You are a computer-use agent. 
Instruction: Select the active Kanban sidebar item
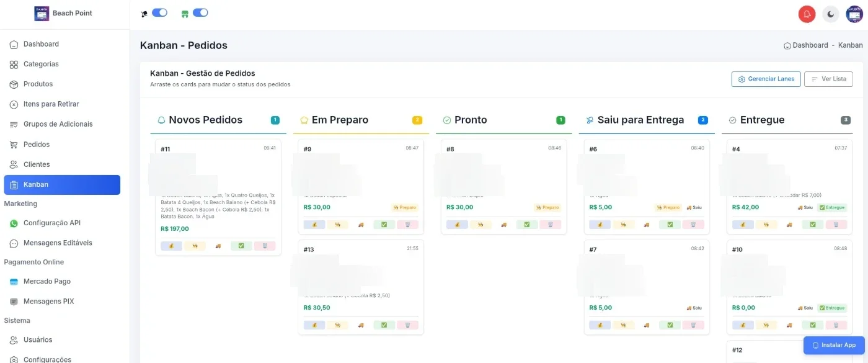pos(62,184)
